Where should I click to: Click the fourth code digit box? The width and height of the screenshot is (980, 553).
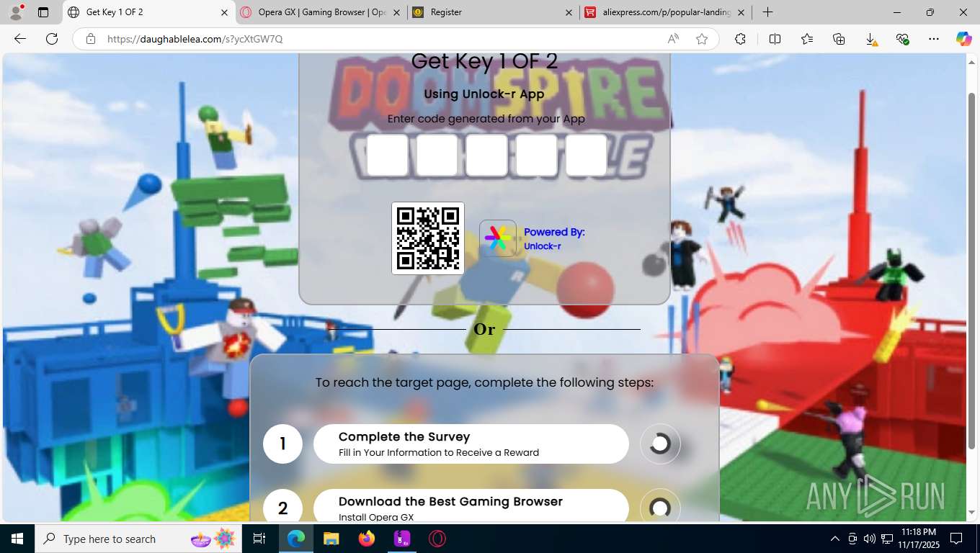coord(537,156)
